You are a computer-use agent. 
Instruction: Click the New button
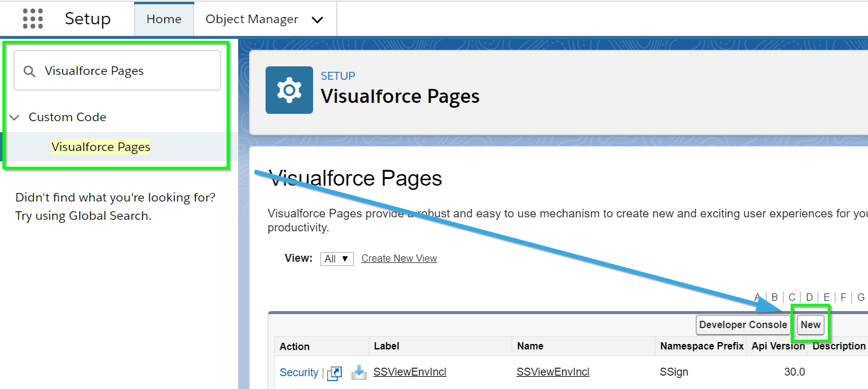(x=811, y=324)
